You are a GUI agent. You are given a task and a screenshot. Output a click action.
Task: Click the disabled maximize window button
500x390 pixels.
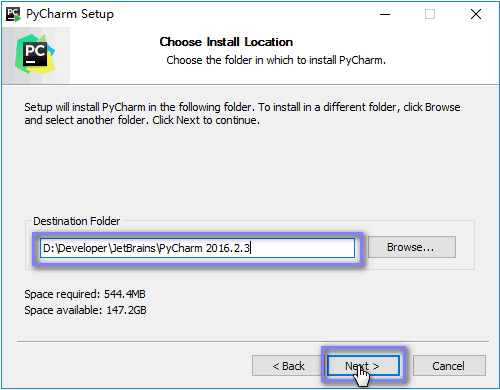430,14
